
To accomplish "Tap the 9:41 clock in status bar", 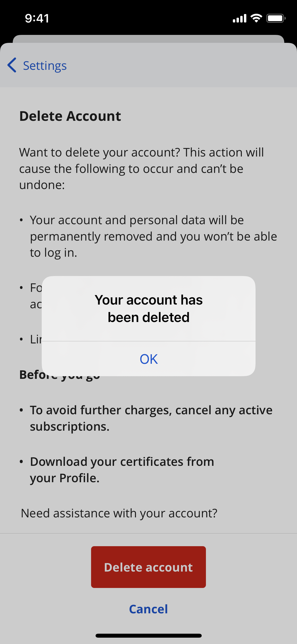I will tap(37, 18).
